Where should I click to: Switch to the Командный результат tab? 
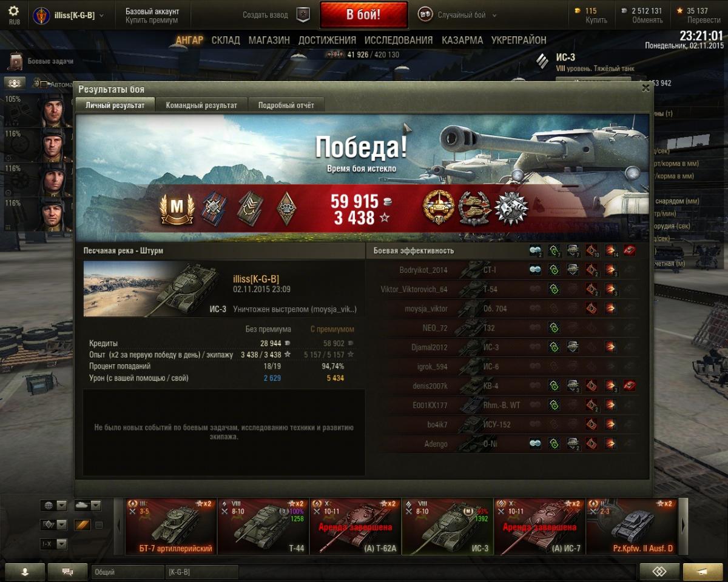pos(201,105)
